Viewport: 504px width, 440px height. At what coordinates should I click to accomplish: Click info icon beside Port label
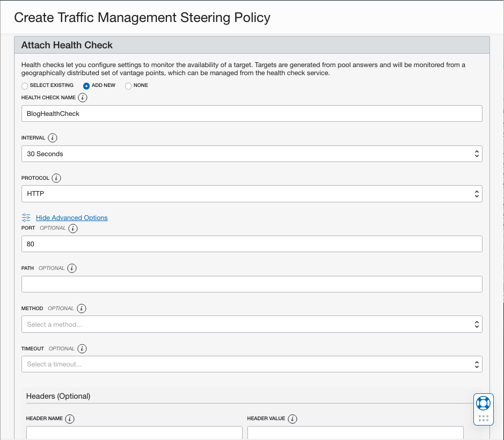(74, 228)
